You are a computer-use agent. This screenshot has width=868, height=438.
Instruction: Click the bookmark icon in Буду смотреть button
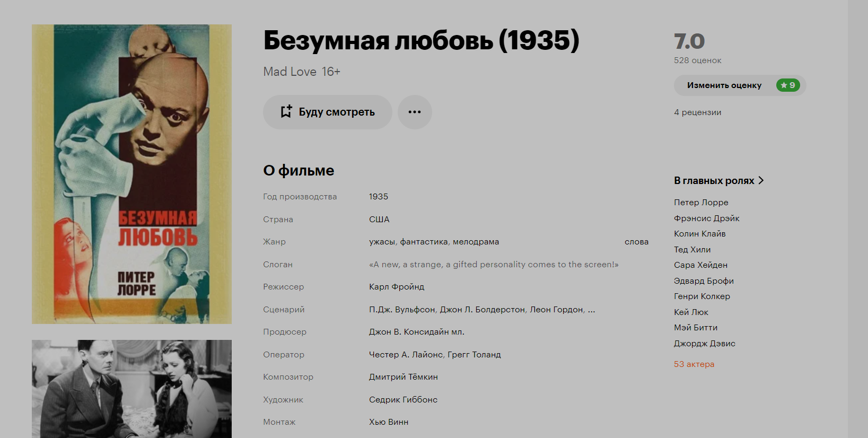coord(286,111)
